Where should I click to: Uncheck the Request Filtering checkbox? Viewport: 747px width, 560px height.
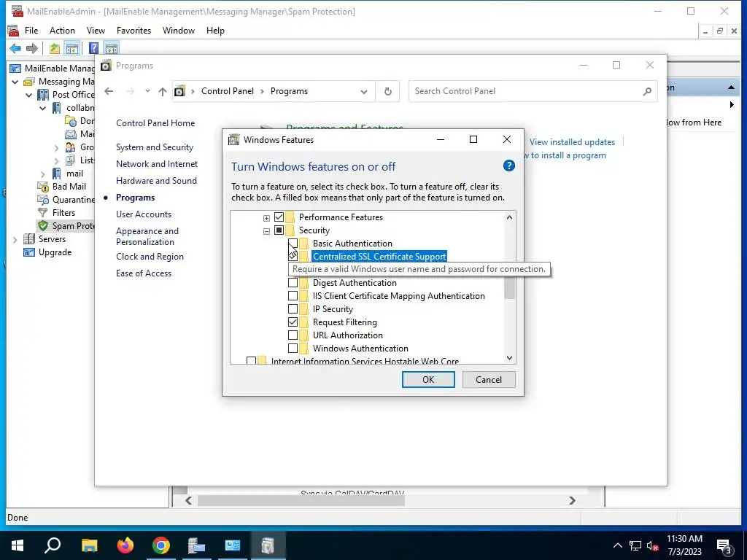tap(293, 322)
